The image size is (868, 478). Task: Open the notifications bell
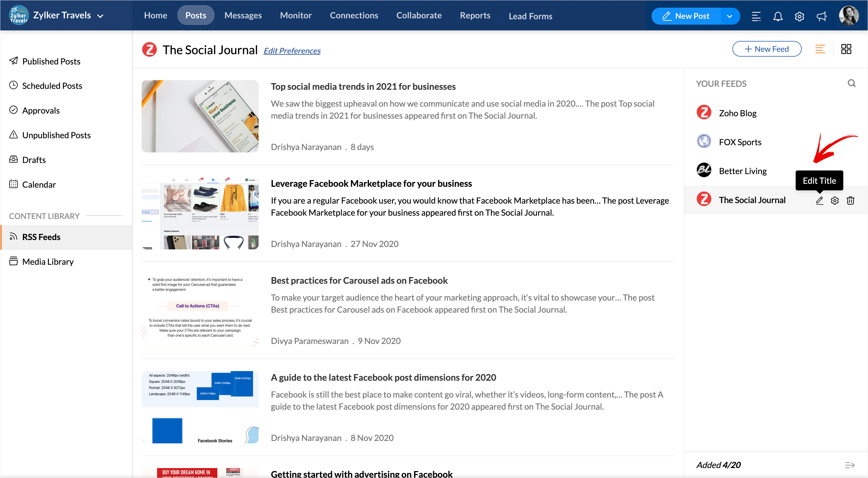[777, 16]
